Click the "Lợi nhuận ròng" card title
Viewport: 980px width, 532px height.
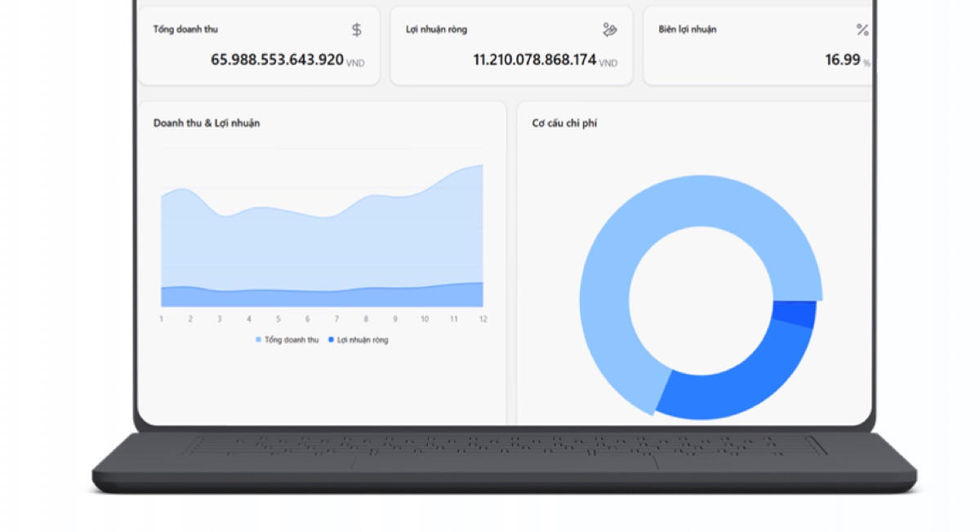[437, 29]
